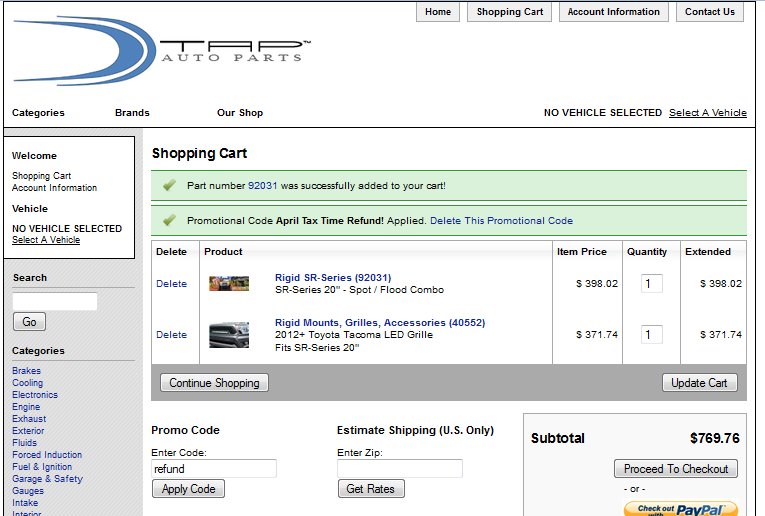Open the Our Shop navigation menu
Screen dimensions: 765x516
click(240, 113)
